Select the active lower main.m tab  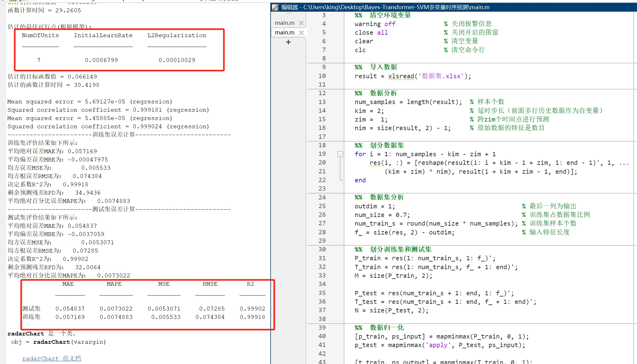click(284, 33)
